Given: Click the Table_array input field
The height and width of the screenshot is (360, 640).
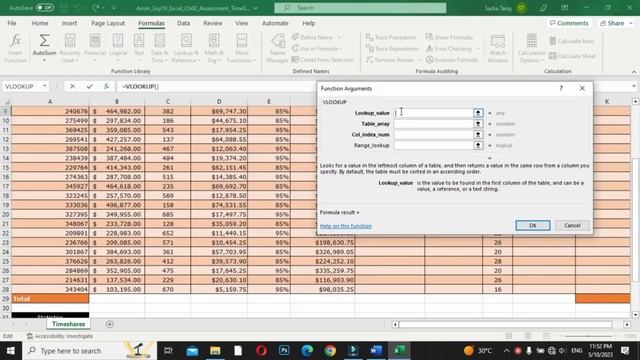Looking at the screenshot, I should [x=433, y=124].
